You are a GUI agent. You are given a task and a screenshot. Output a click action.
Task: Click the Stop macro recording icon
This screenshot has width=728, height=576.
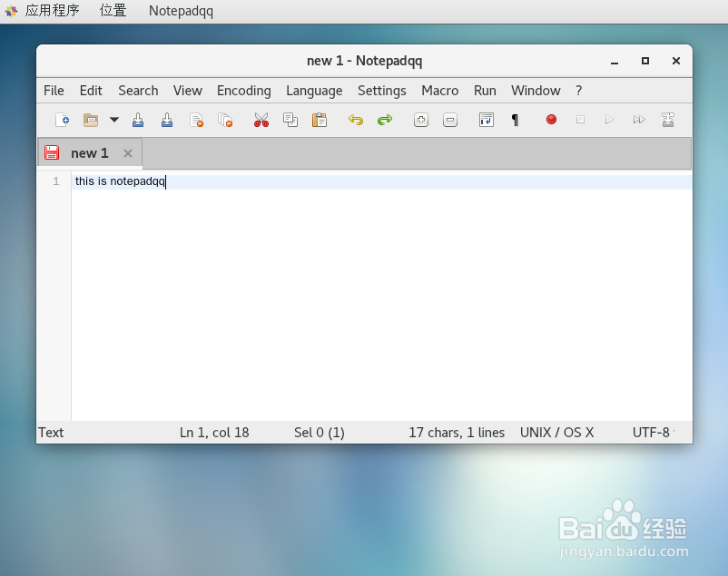click(x=580, y=120)
